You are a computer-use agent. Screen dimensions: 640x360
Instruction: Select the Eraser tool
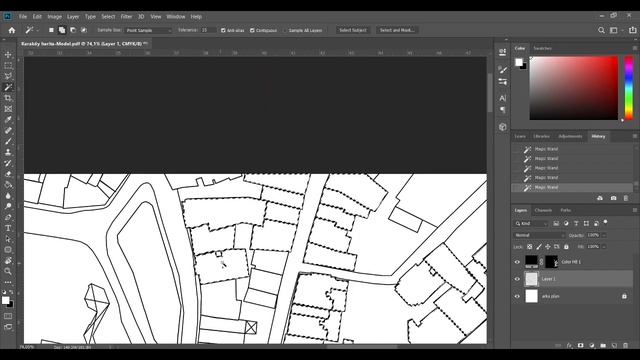coord(8,173)
